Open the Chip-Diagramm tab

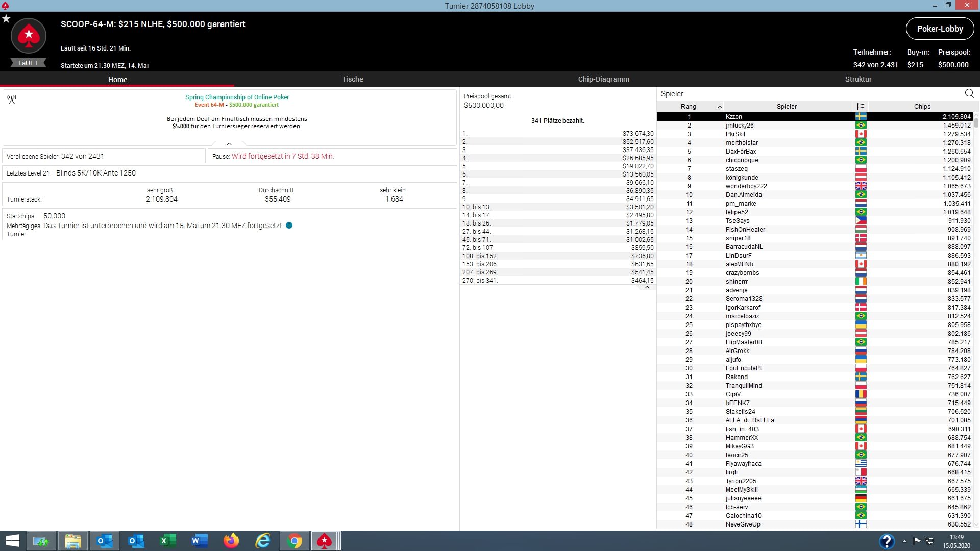[603, 79]
